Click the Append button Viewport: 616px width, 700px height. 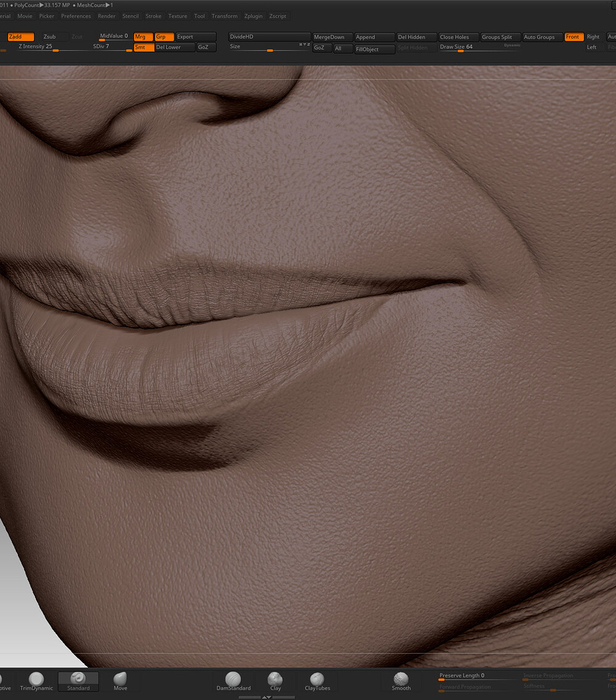pyautogui.click(x=375, y=37)
